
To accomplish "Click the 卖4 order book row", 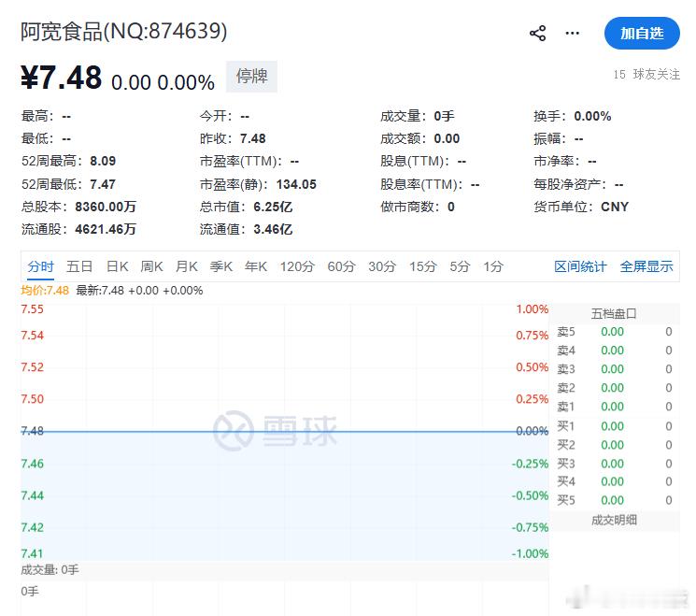I will pyautogui.click(x=615, y=351).
